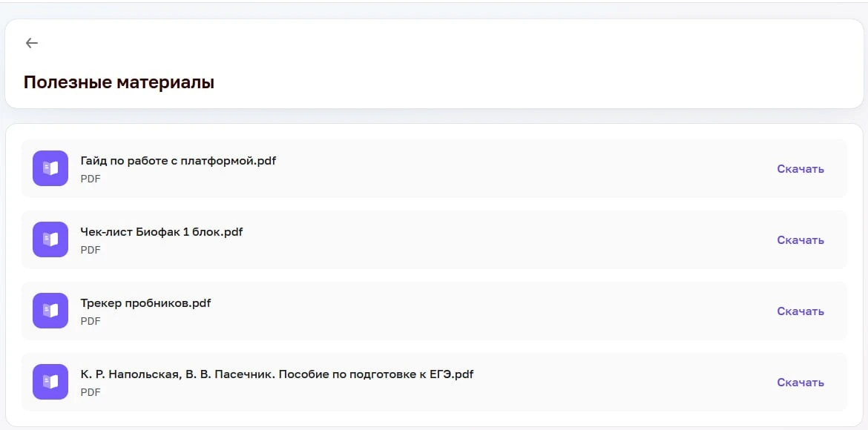868x430 pixels.
Task: Click PDF label under Гайд по работе с платформой
Action: 91,179
